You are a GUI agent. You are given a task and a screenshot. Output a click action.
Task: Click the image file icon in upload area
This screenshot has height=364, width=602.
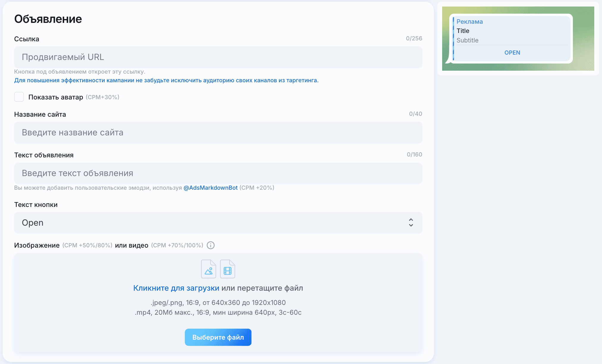point(209,269)
